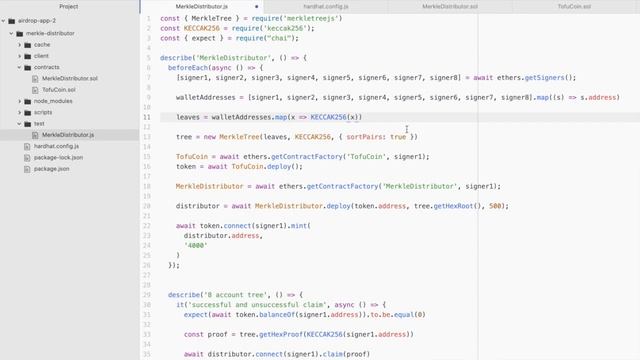Viewport: 640px width, 360px height.
Task: Click the airdrop-app-2 folder icon
Action: [x=11, y=21]
